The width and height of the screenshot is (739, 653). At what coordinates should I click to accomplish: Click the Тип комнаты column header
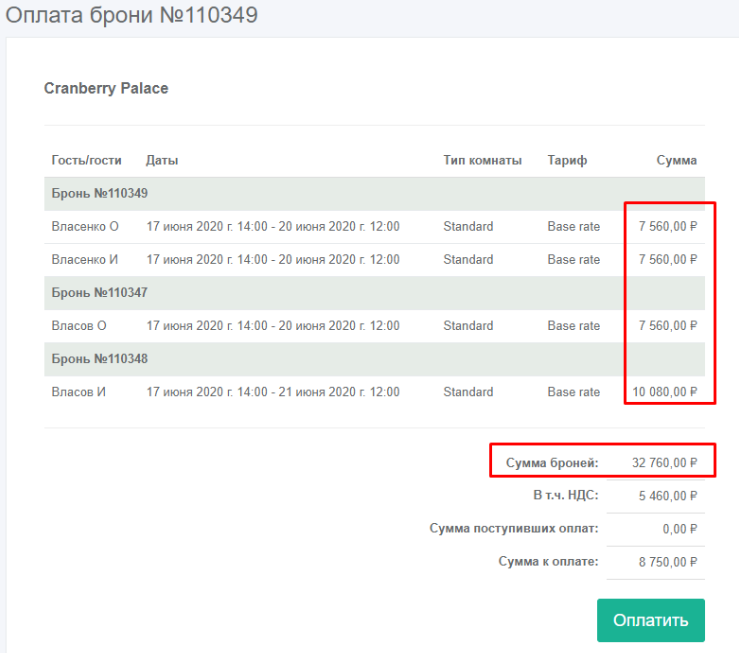[482, 160]
